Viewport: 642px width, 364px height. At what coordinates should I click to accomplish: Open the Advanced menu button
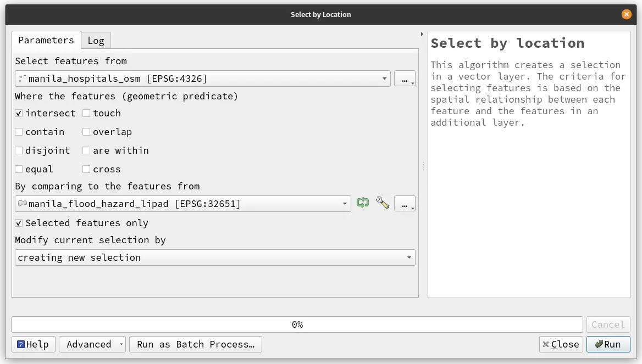(92, 344)
